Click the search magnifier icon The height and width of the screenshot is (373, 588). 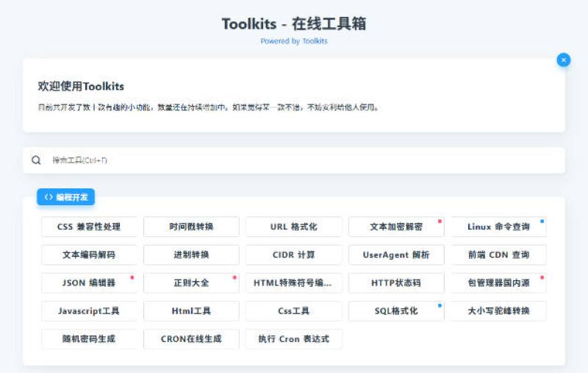tap(36, 160)
